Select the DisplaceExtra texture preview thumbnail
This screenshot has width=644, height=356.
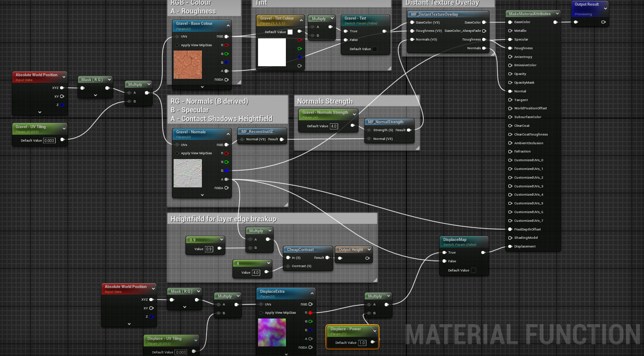point(272,332)
